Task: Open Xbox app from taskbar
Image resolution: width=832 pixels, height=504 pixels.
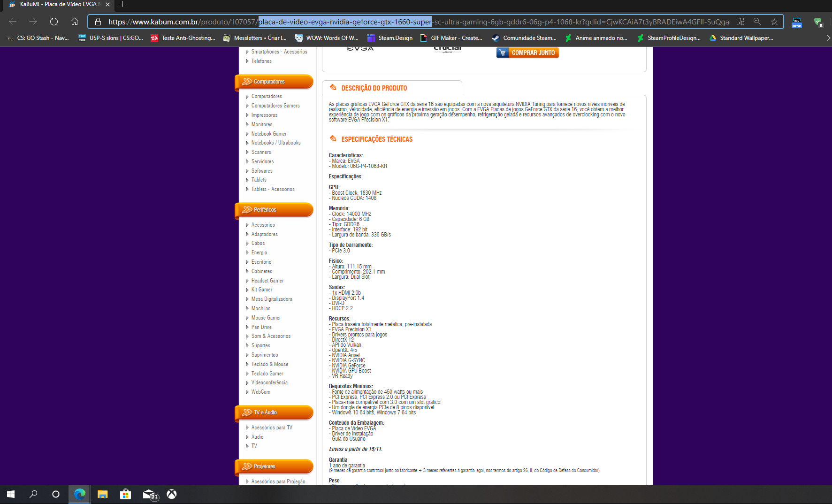Action: coord(172,494)
